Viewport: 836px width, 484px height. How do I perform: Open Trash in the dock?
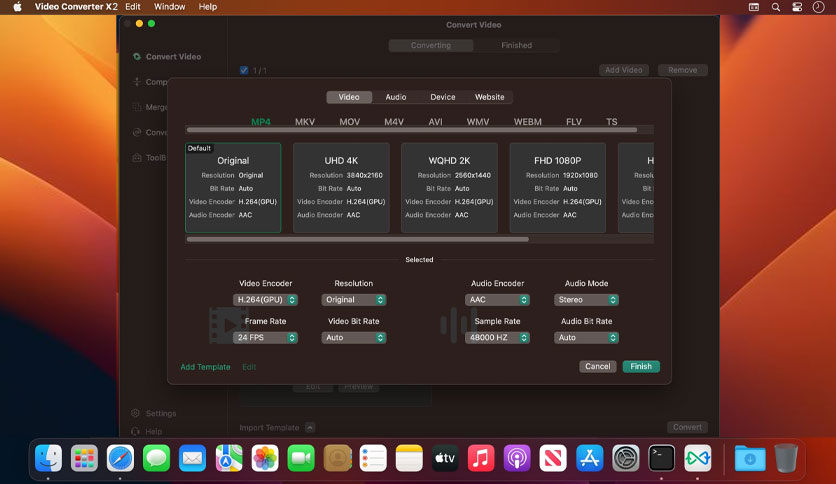[786, 458]
